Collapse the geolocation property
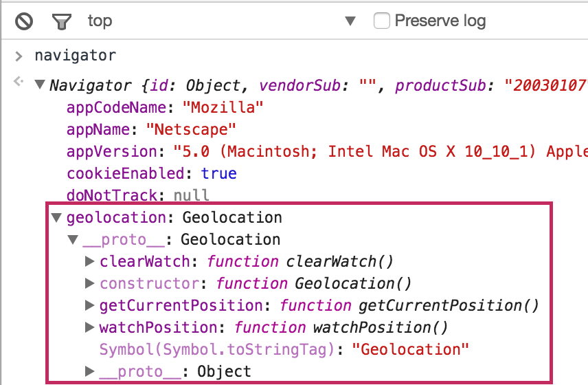The image size is (588, 385). [x=57, y=218]
